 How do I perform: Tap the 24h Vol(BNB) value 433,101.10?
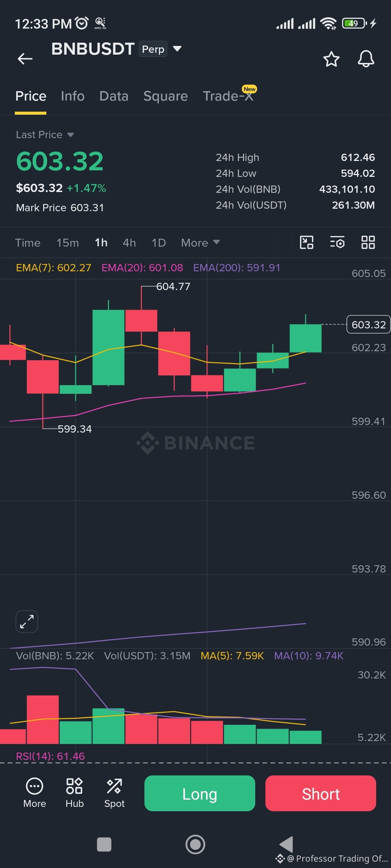tap(347, 189)
